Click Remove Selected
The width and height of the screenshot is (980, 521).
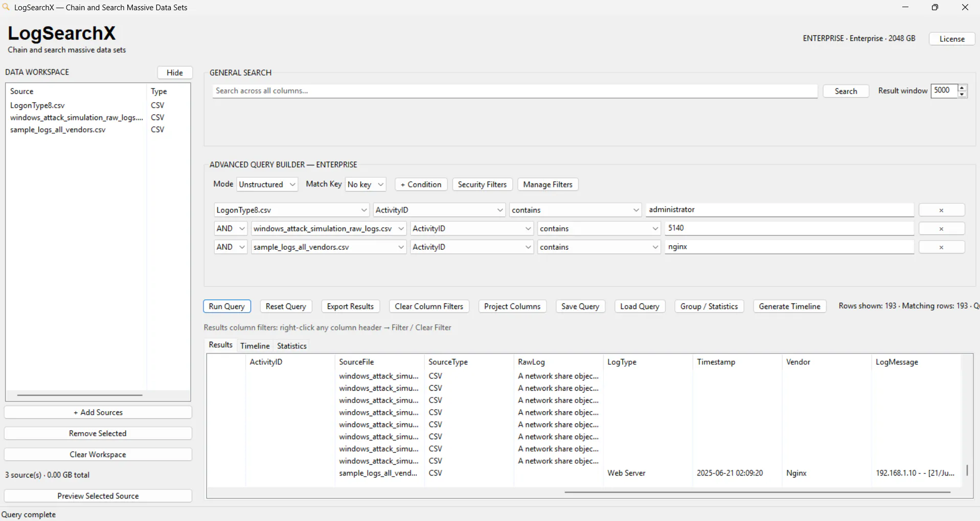pyautogui.click(x=98, y=433)
